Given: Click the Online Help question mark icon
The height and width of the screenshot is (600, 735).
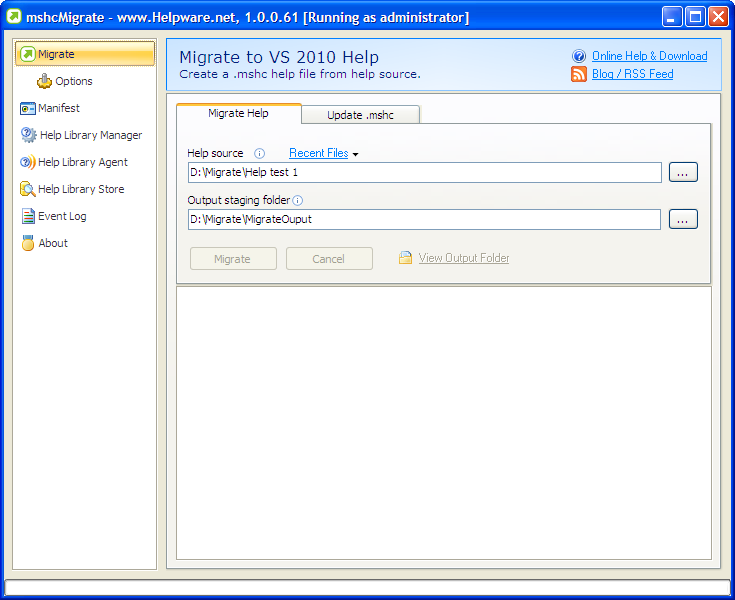Looking at the screenshot, I should coord(579,56).
